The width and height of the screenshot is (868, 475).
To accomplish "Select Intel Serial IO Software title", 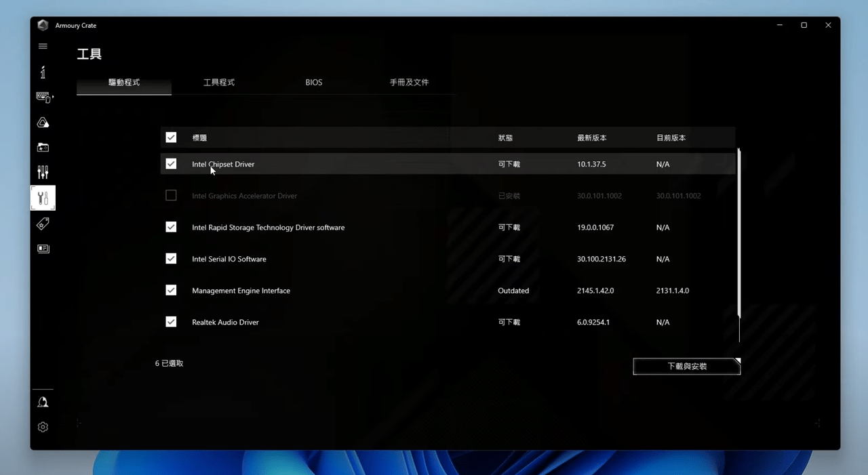I will 229,259.
